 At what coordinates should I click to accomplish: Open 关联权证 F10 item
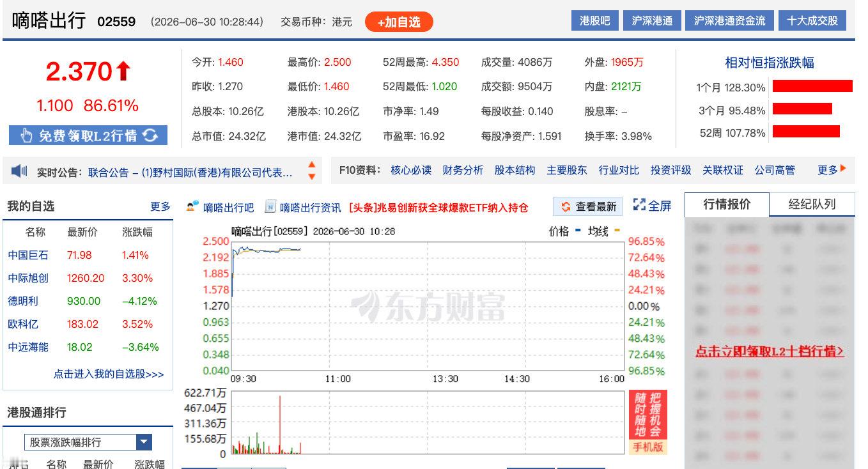pyautogui.click(x=723, y=170)
